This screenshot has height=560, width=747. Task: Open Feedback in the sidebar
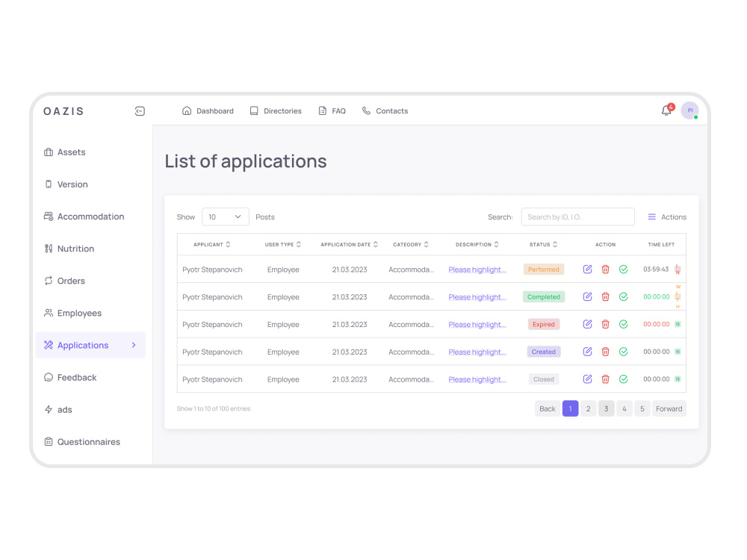click(70, 378)
